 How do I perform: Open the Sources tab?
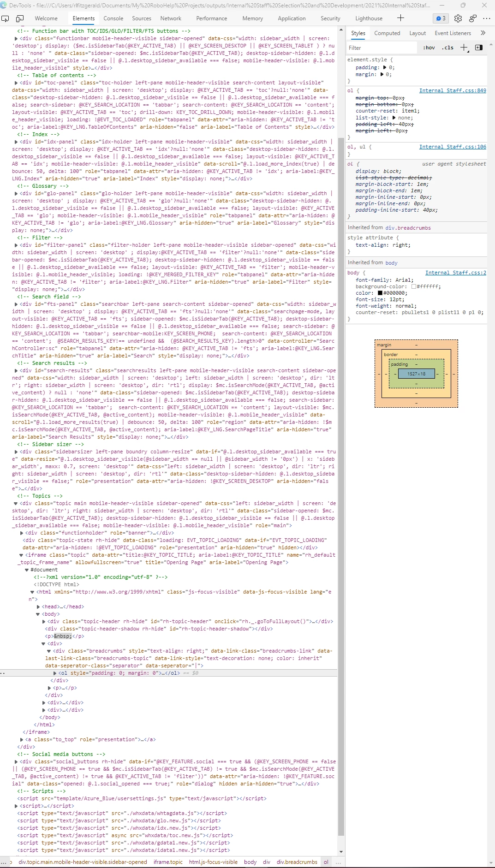[142, 18]
